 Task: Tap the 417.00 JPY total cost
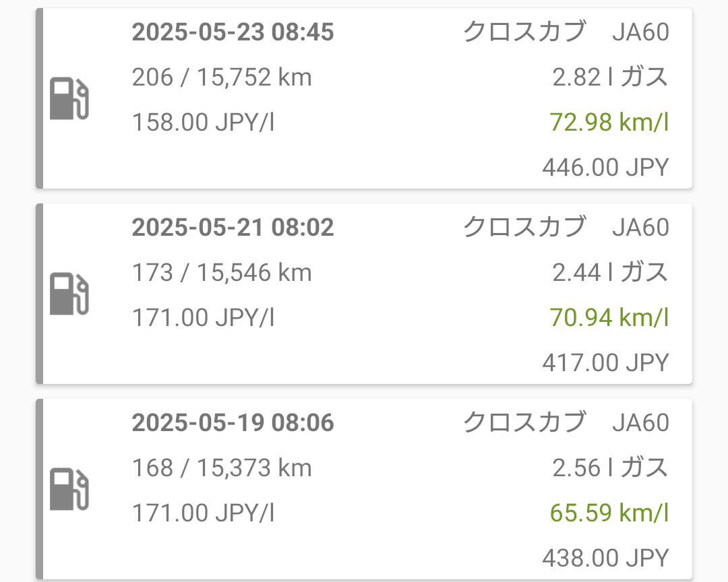click(605, 362)
